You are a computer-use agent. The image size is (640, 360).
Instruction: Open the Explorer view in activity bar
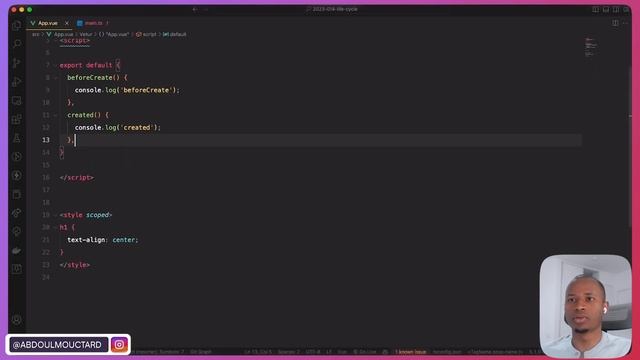17,25
